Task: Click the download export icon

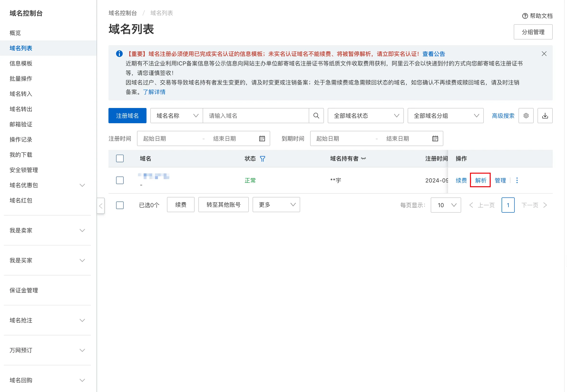Action: (545, 116)
